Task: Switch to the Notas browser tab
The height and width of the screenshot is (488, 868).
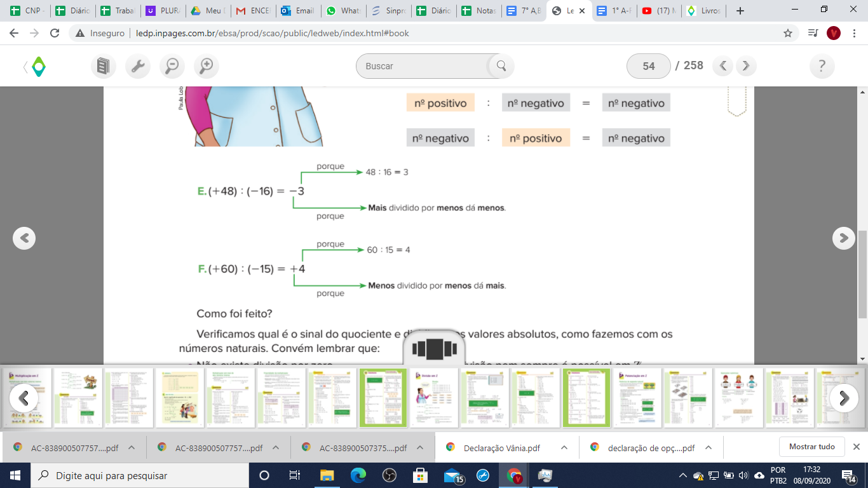Action: [478, 11]
